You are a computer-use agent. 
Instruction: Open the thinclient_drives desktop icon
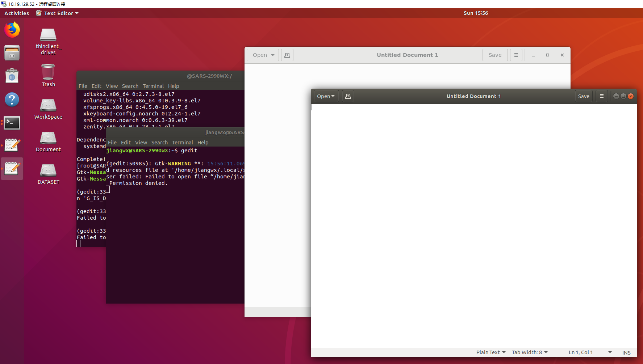(x=48, y=42)
